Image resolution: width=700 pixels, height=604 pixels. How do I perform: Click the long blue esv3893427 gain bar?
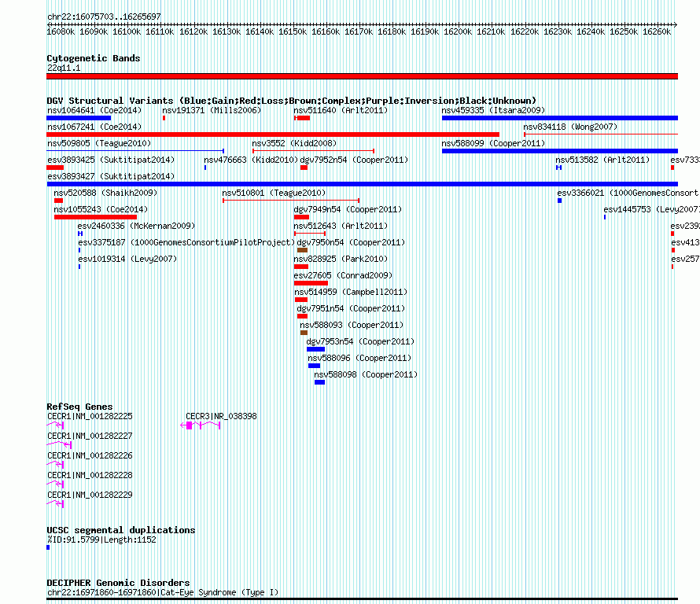362,184
